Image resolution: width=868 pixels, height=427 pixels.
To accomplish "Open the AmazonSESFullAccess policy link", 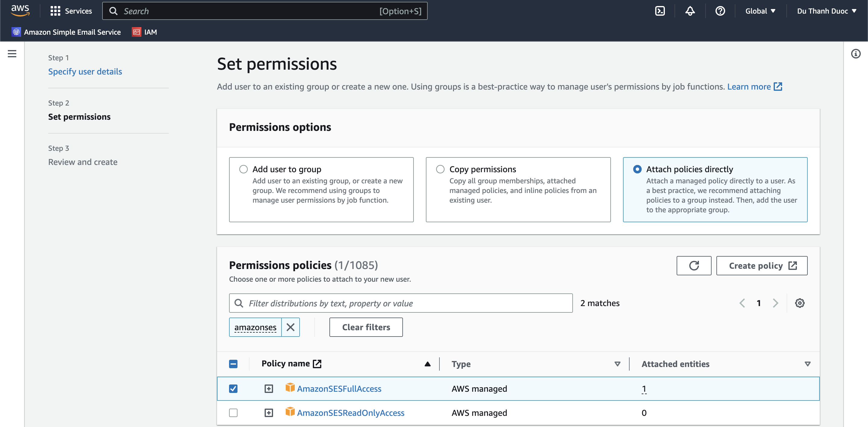I will pos(339,389).
